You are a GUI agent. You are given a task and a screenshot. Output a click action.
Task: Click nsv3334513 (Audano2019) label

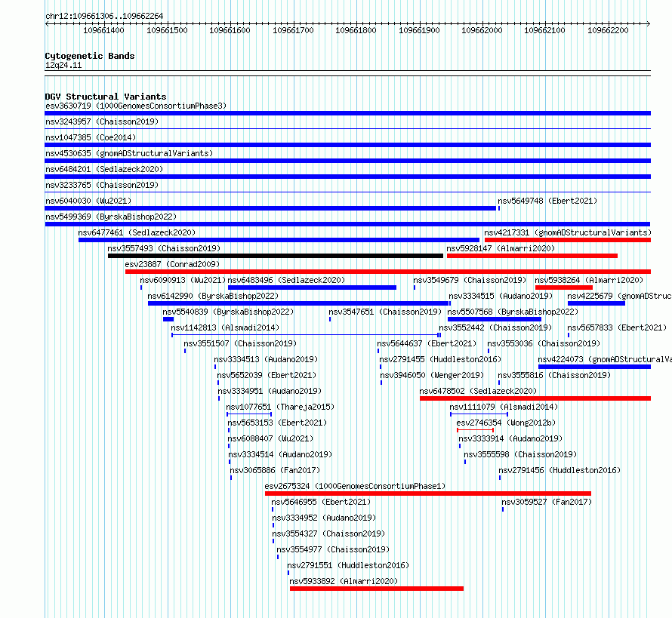coord(266,359)
